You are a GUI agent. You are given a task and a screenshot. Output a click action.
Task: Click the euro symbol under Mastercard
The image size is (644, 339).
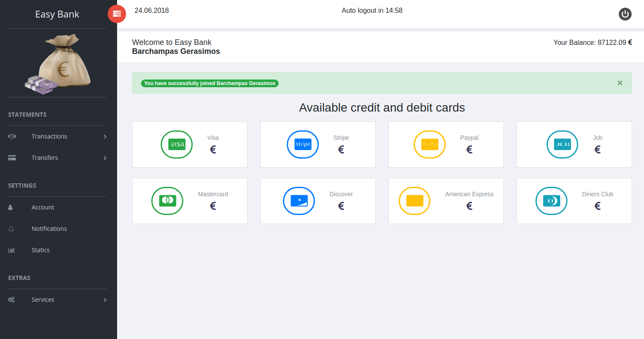point(213,206)
